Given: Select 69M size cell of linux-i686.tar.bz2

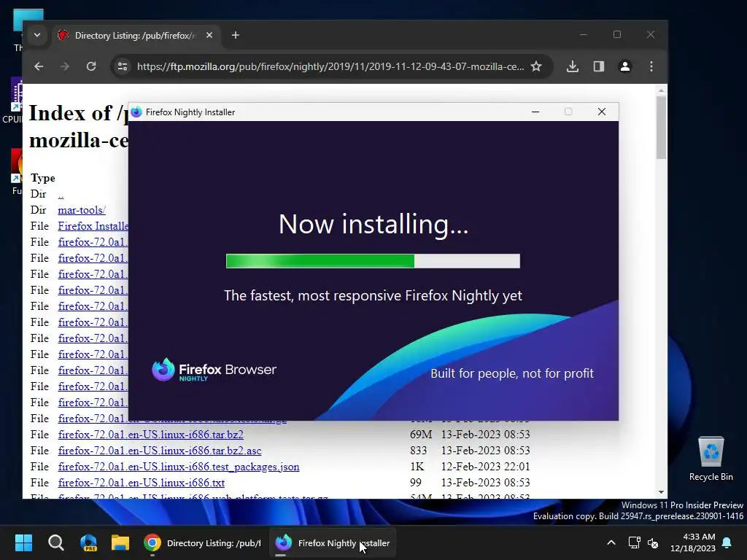Looking at the screenshot, I should tap(421, 435).
